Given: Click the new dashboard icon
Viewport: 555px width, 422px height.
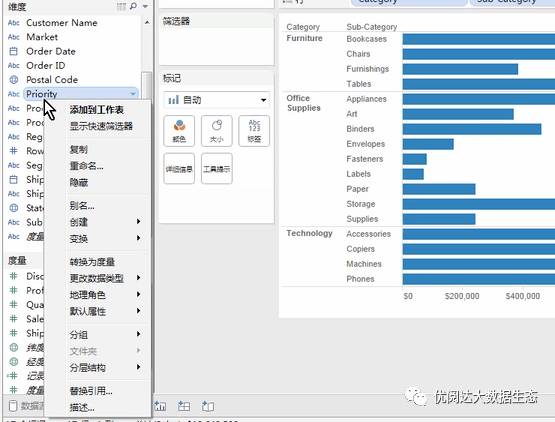Looking at the screenshot, I should pyautogui.click(x=184, y=406).
